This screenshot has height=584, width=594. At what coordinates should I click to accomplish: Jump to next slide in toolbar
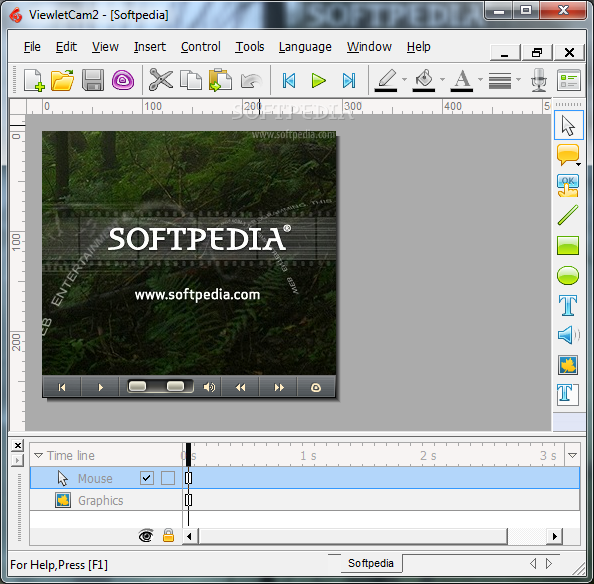click(349, 80)
